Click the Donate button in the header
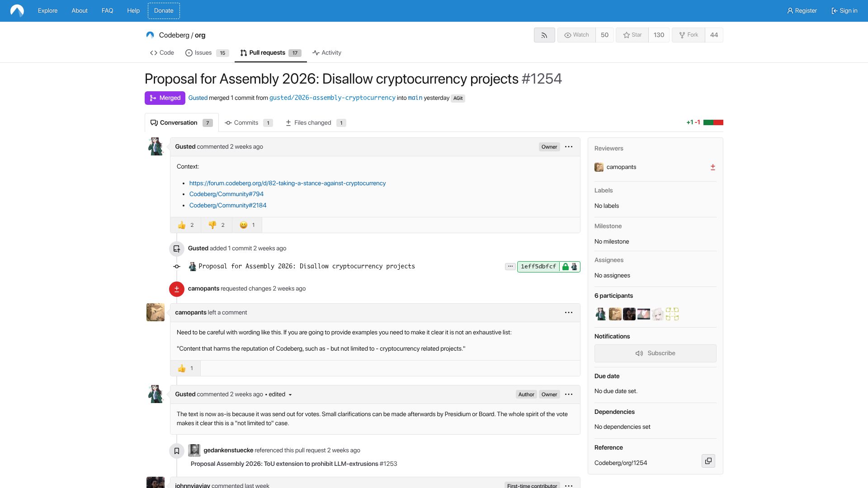 164,11
